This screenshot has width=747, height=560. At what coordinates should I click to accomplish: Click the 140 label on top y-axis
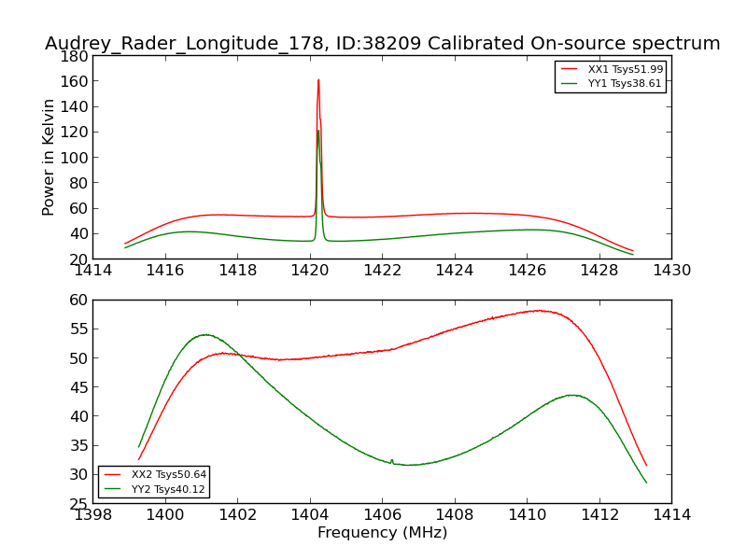click(74, 106)
